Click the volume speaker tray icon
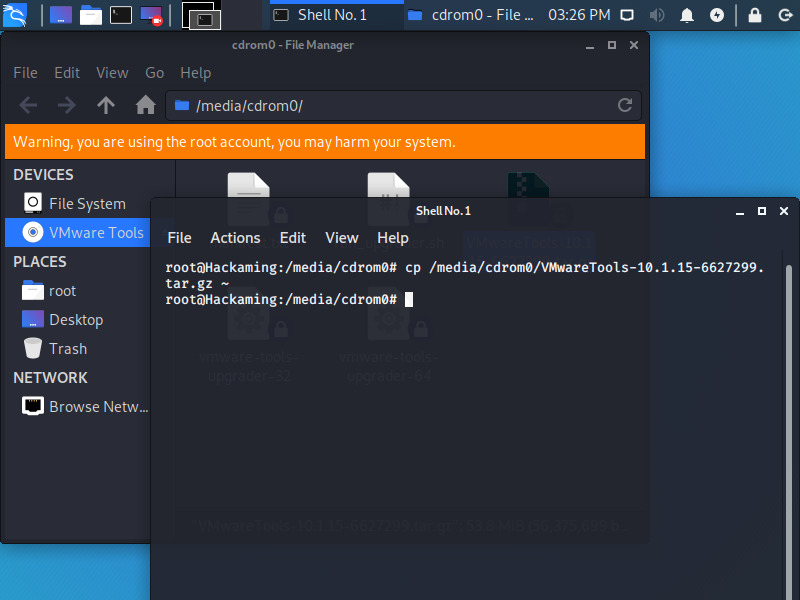 click(x=657, y=15)
